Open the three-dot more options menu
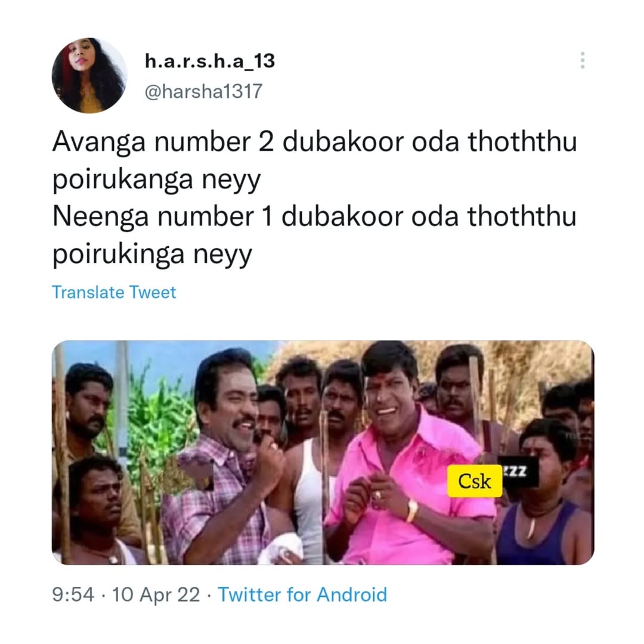This screenshot has height=644, width=644. click(x=582, y=60)
